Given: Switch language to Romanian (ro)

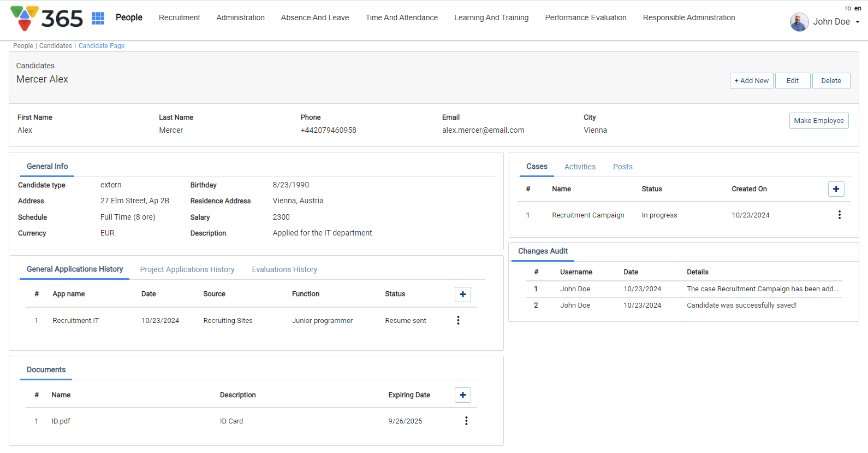Looking at the screenshot, I should 848,8.
